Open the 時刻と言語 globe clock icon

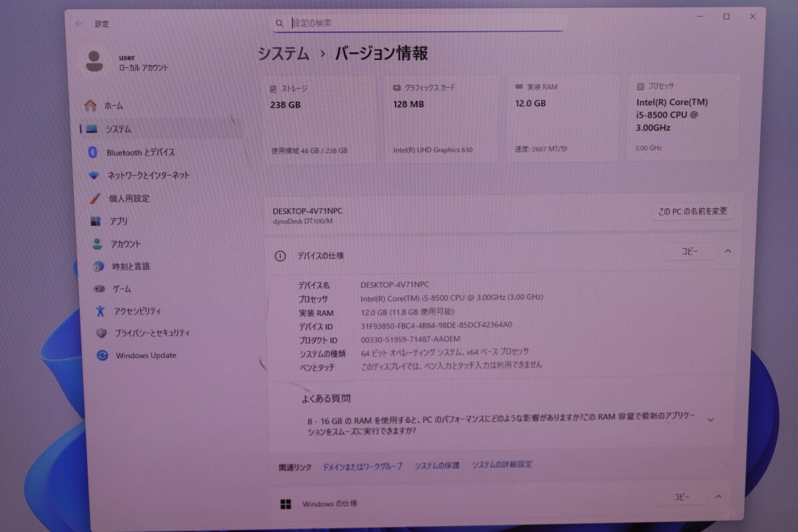[98, 267]
